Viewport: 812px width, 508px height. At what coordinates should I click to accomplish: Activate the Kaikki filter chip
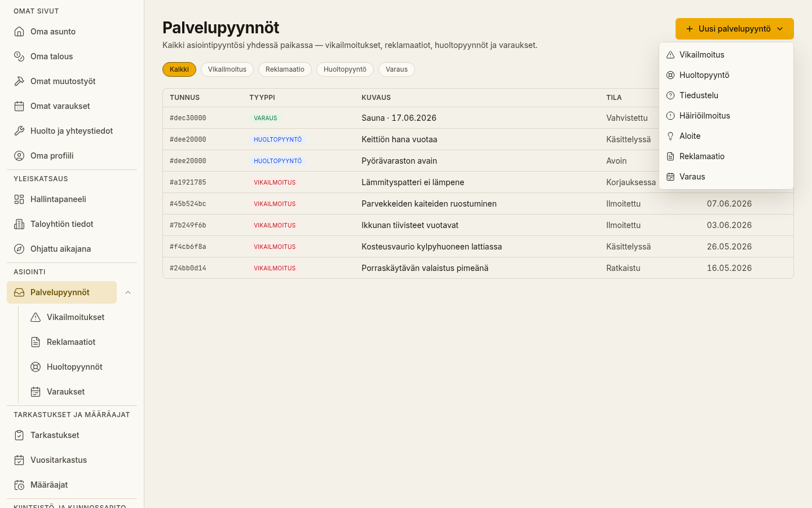tap(179, 69)
